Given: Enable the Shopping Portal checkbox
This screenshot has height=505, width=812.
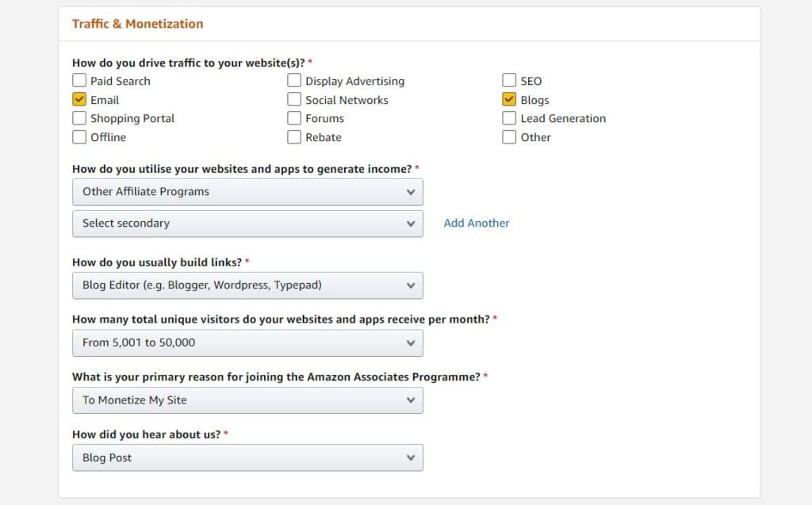Looking at the screenshot, I should (79, 118).
